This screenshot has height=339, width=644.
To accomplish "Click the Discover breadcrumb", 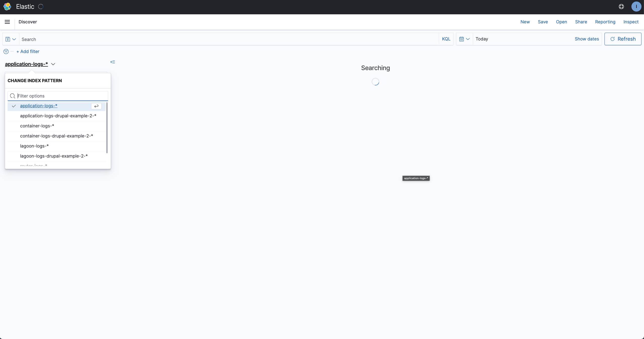I will pyautogui.click(x=28, y=22).
